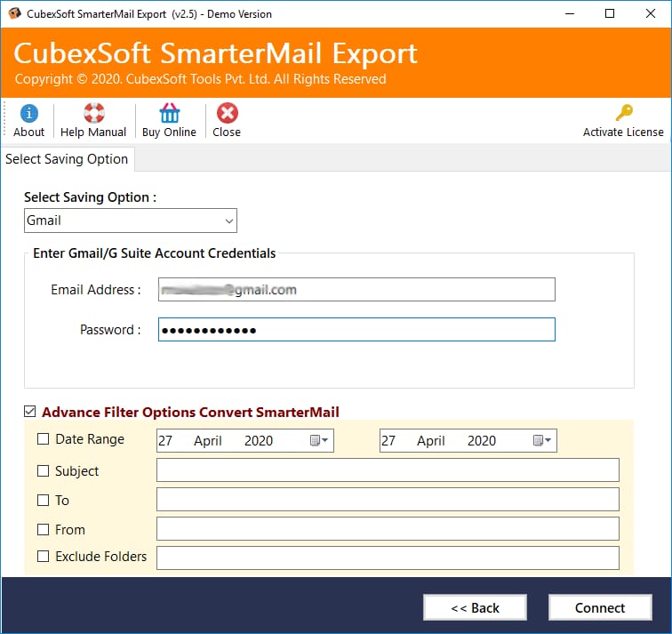Click the Buy Online basket icon
Screen dimensions: 672x634
pyautogui.click(x=169, y=113)
